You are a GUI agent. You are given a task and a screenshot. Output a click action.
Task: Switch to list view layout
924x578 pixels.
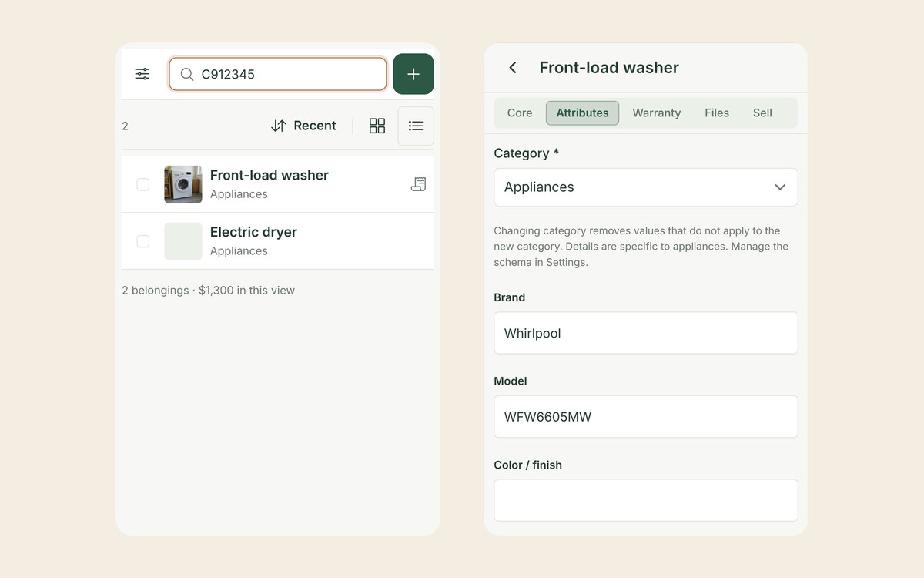click(416, 126)
